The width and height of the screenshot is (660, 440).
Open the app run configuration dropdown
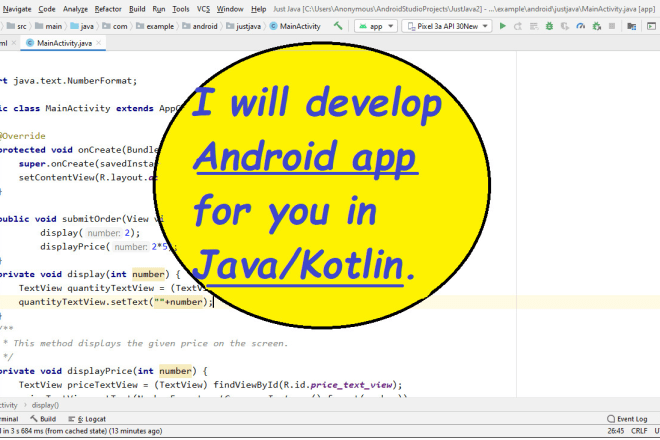point(376,26)
